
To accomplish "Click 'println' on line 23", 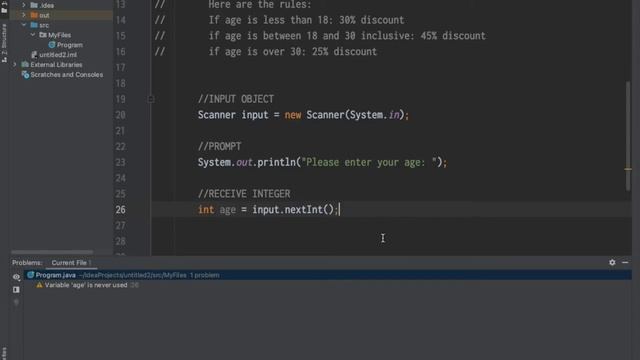I will (276, 162).
